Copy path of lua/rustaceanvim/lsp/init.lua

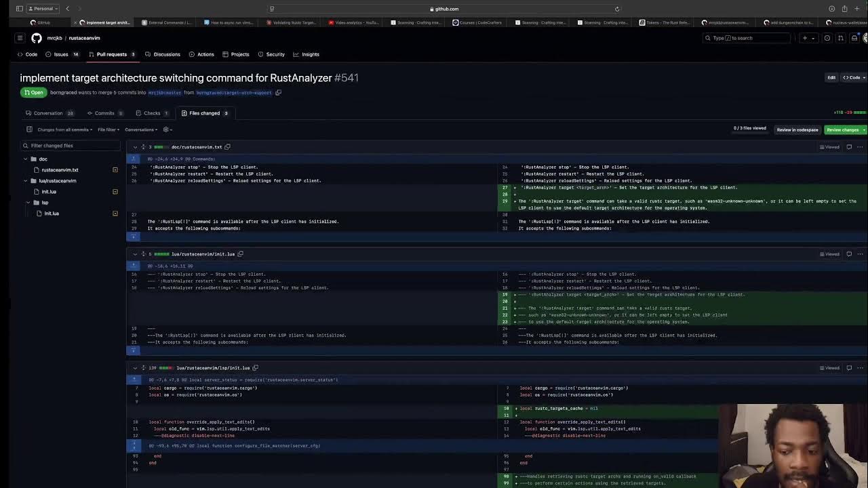(256, 367)
